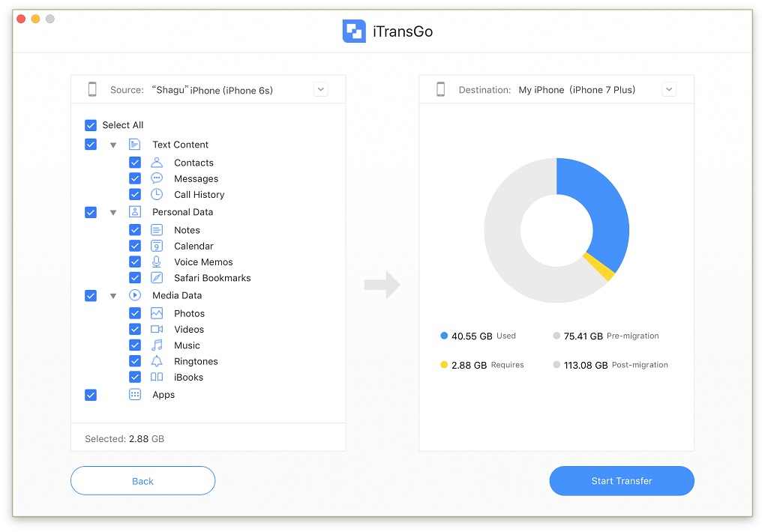Click the Ringtones bell icon

point(157,361)
